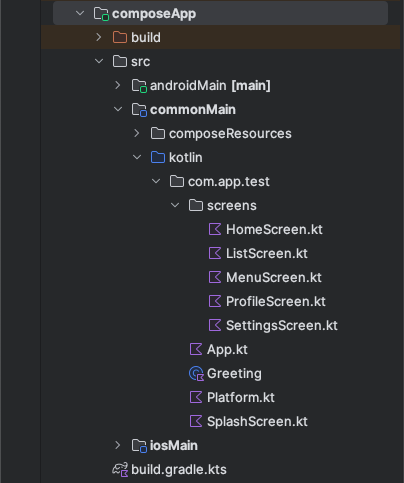Viewport: 404px width, 483px height.
Task: Click the orange build folder icon
Action: [x=120, y=37]
